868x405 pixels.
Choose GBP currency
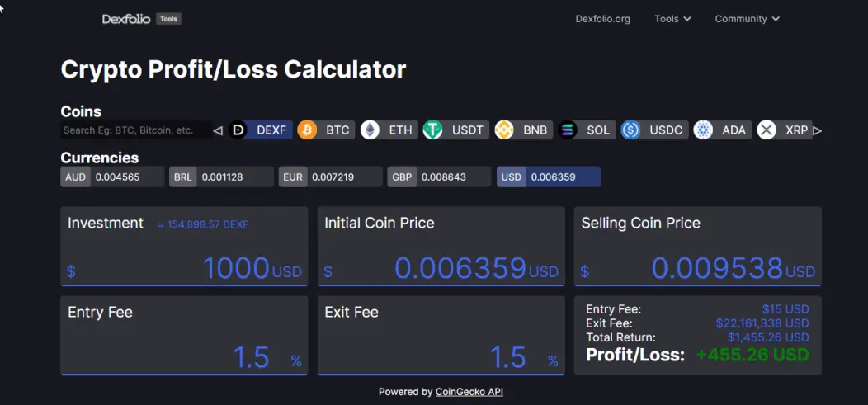(x=440, y=177)
